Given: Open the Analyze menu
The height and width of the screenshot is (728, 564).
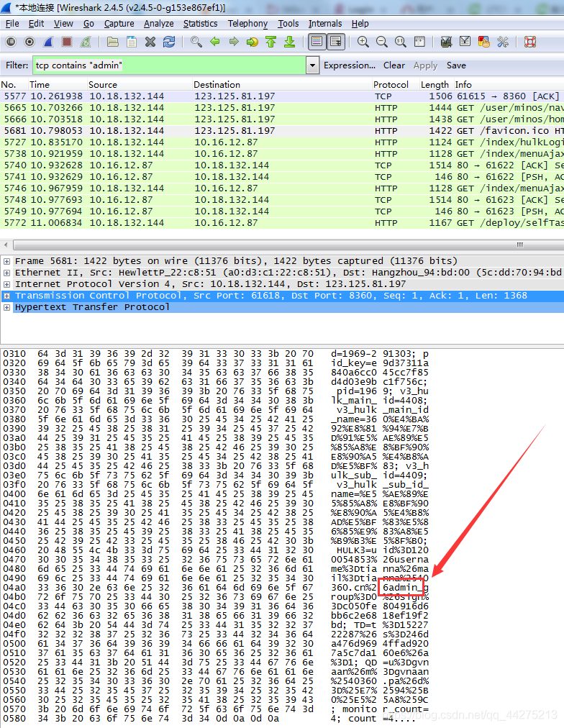Looking at the screenshot, I should pos(159,24).
